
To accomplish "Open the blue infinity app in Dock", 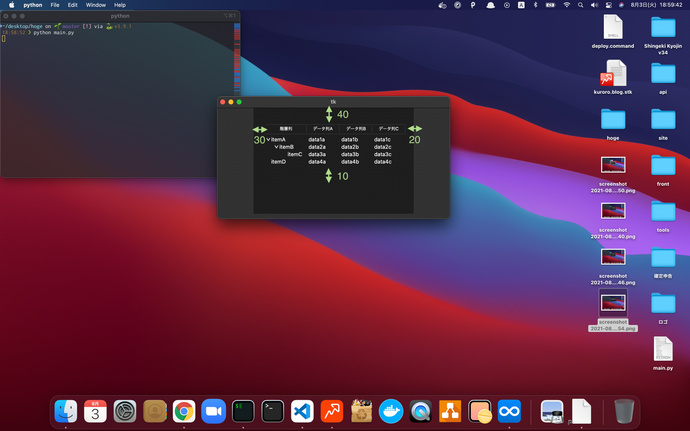I will [509, 411].
